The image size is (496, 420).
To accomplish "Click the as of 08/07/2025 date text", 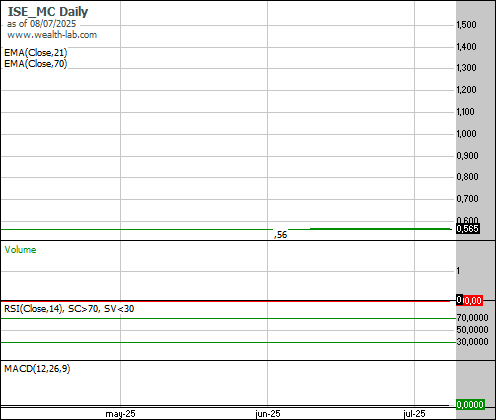I will 41,24.
